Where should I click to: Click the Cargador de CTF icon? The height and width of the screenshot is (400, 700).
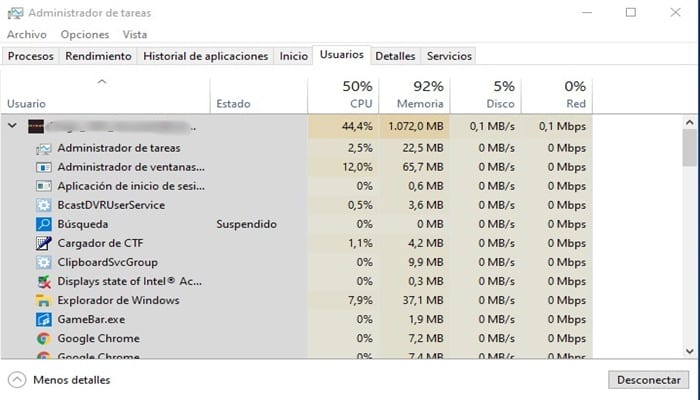pos(43,243)
